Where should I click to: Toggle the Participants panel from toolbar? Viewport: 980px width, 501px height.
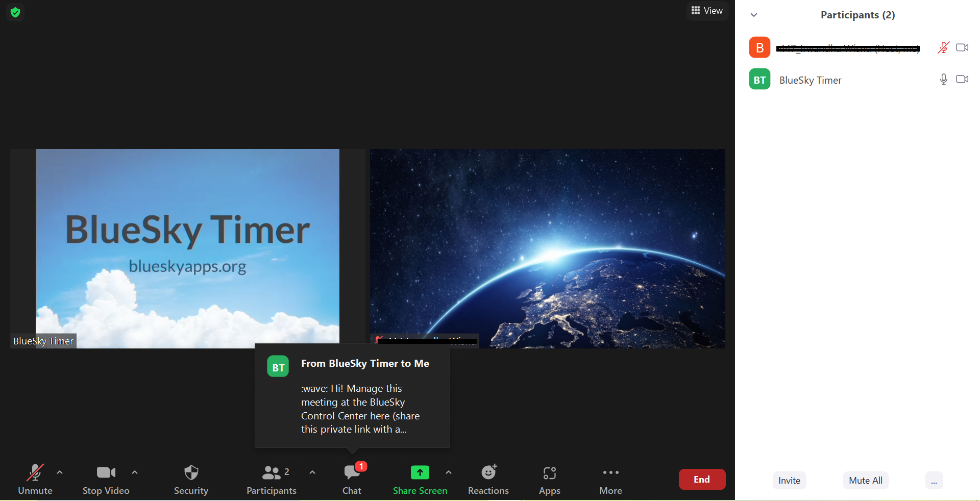(272, 480)
